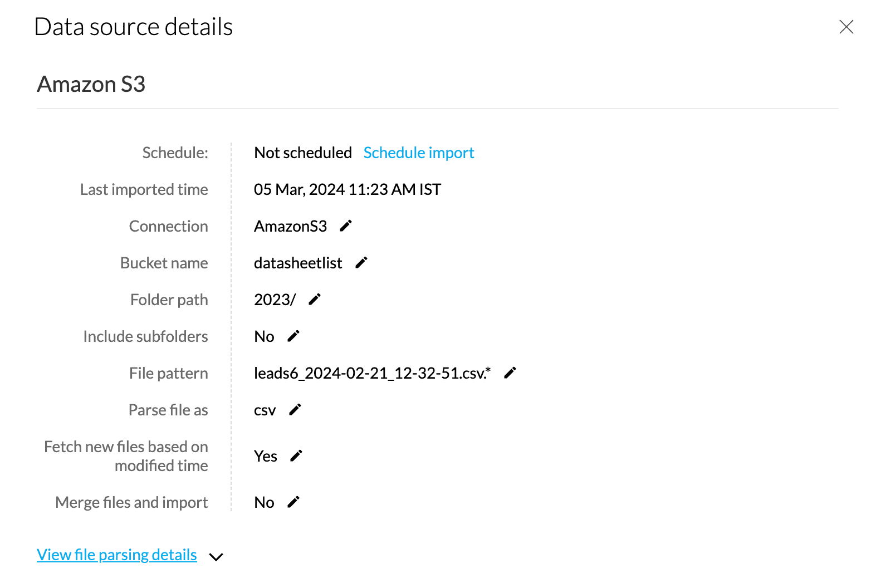Screen dimensions: 871x588
Task: Click edit pencil for Include subfolders
Action: point(293,336)
